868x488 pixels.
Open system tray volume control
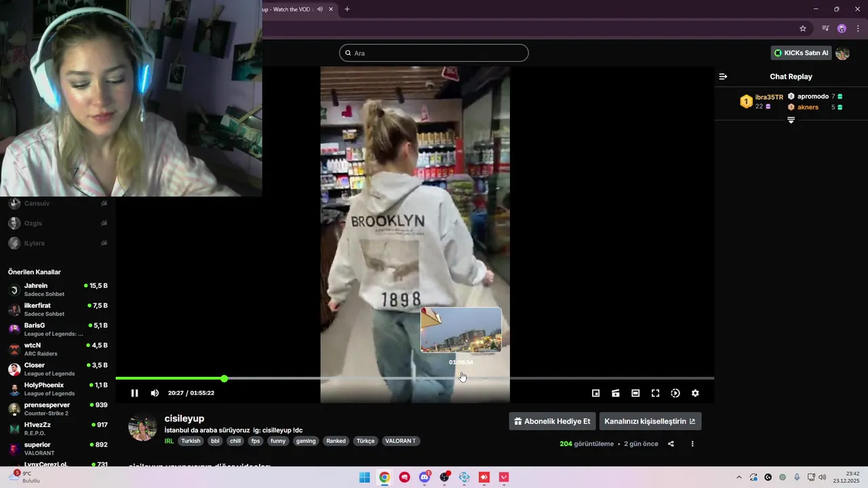coord(823,477)
